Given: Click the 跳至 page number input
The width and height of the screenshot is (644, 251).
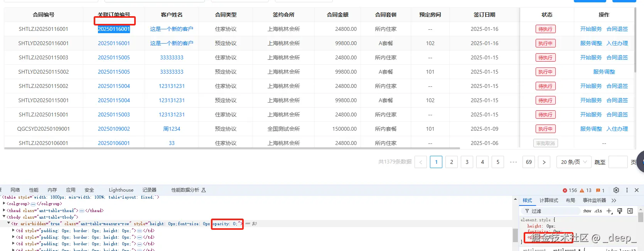Looking at the screenshot, I should [618, 162].
